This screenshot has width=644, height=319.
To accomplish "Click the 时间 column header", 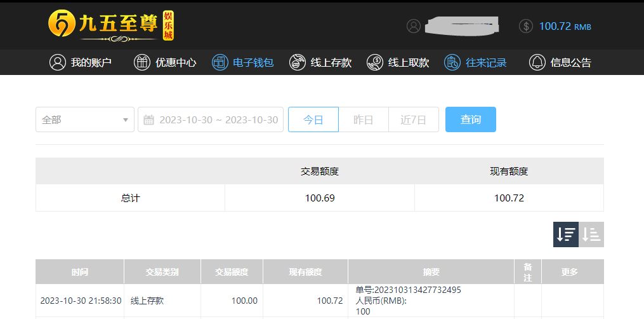I will 80,272.
